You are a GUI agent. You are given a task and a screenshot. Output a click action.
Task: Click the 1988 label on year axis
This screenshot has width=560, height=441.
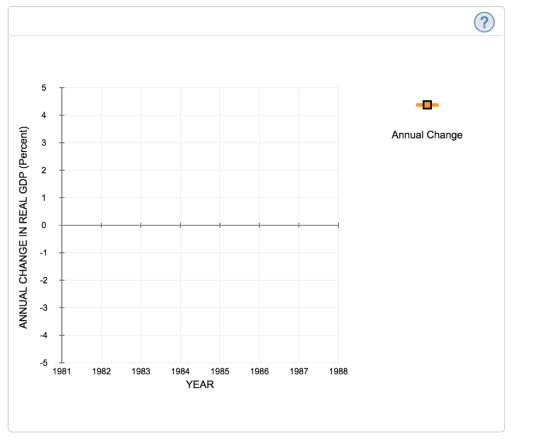pos(338,371)
